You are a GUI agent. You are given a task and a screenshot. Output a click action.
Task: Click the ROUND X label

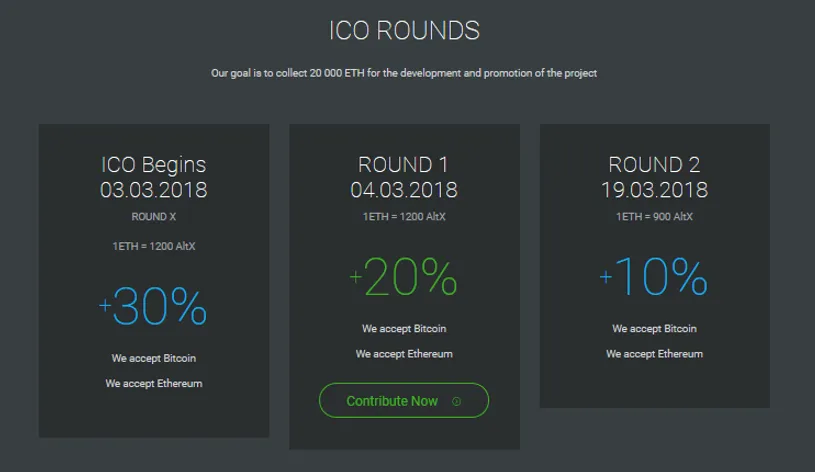point(154,217)
